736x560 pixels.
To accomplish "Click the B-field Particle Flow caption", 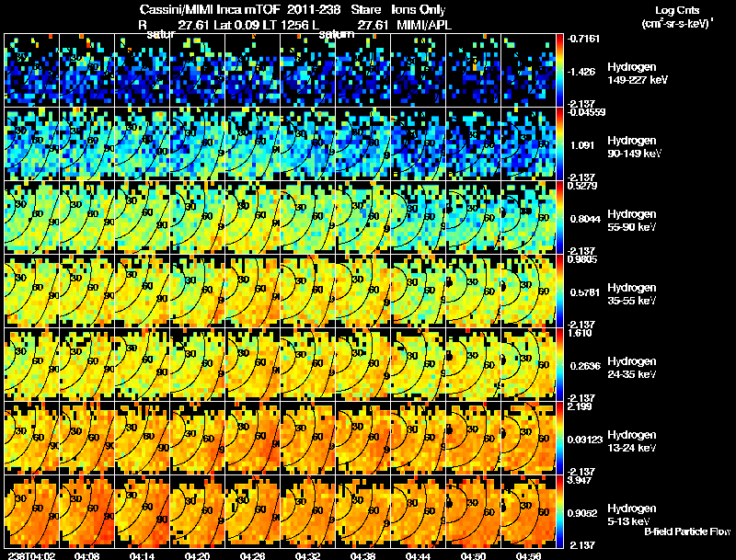I will 687,531.
